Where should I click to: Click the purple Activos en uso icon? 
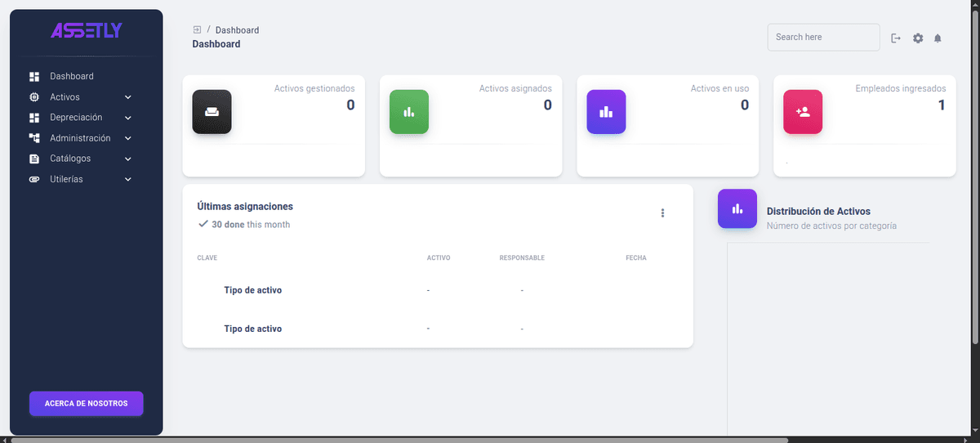click(x=606, y=112)
